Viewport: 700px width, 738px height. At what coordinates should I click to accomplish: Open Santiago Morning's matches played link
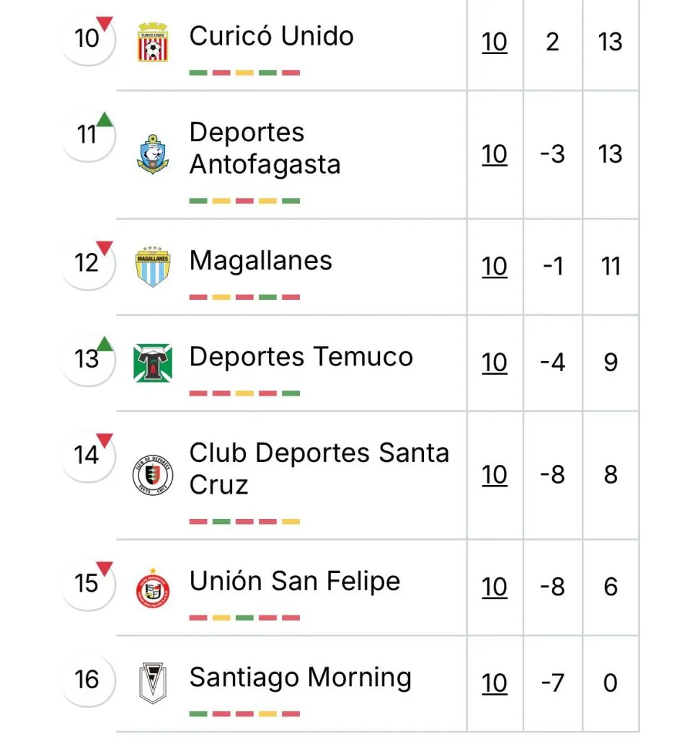(495, 683)
